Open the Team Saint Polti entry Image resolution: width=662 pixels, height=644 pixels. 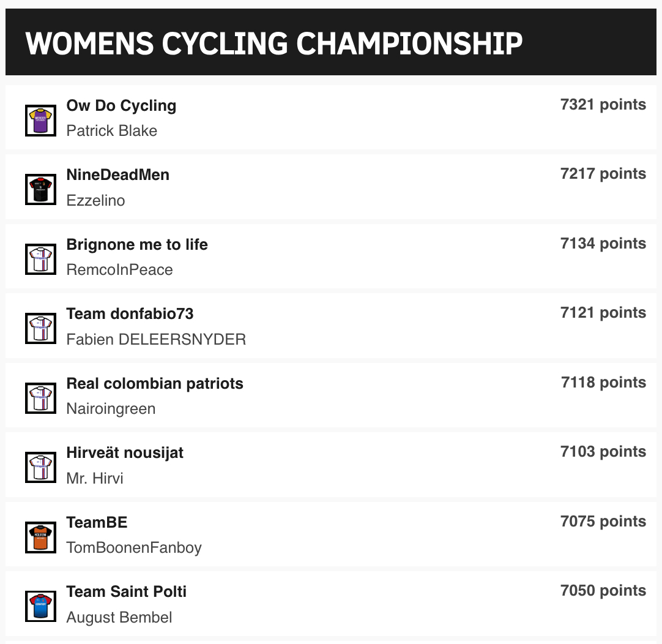(126, 592)
